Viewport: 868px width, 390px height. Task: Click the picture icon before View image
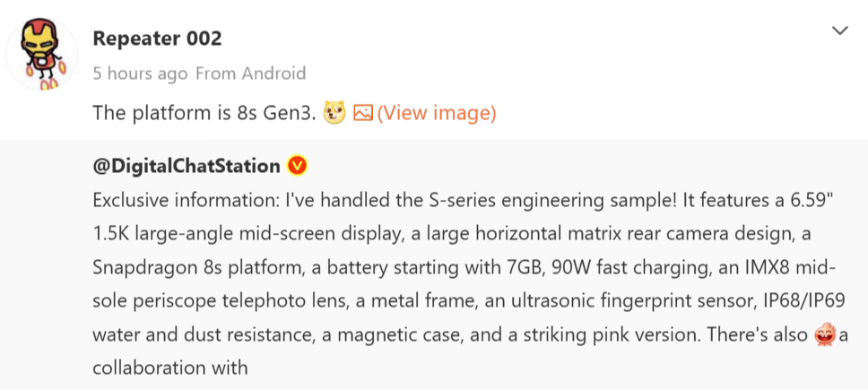(x=363, y=113)
